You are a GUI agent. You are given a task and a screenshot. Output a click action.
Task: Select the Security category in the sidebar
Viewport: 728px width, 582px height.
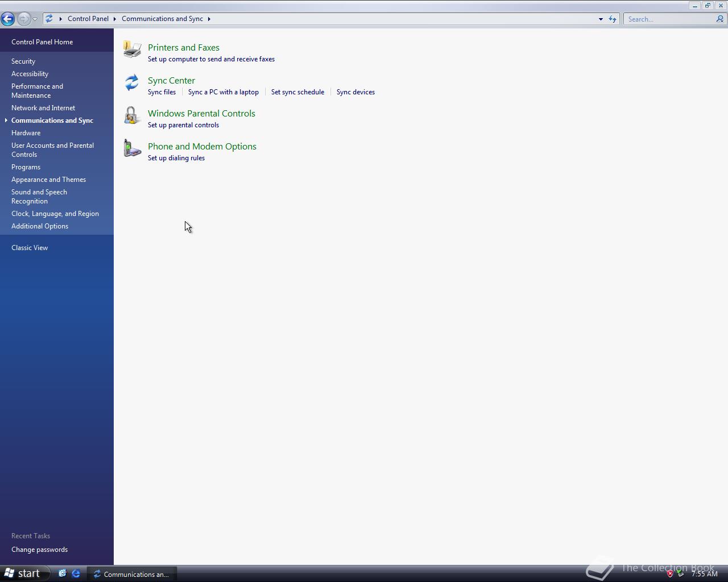(x=23, y=61)
